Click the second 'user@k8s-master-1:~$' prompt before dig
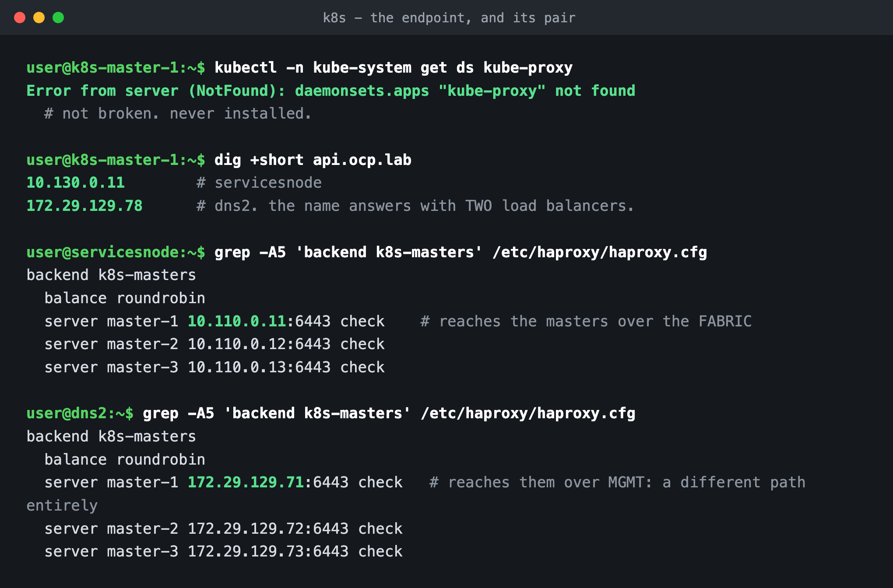The width and height of the screenshot is (893, 588). (116, 160)
